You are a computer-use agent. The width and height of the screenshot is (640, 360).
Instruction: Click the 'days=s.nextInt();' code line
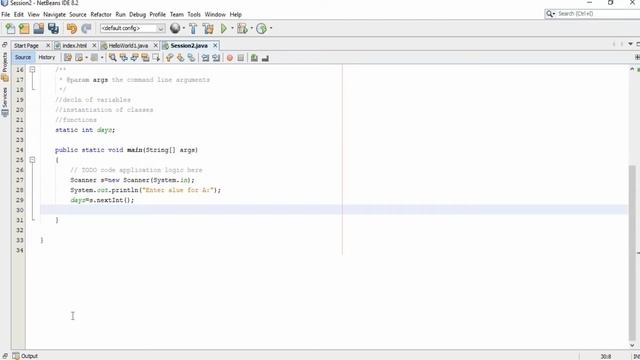(x=102, y=200)
